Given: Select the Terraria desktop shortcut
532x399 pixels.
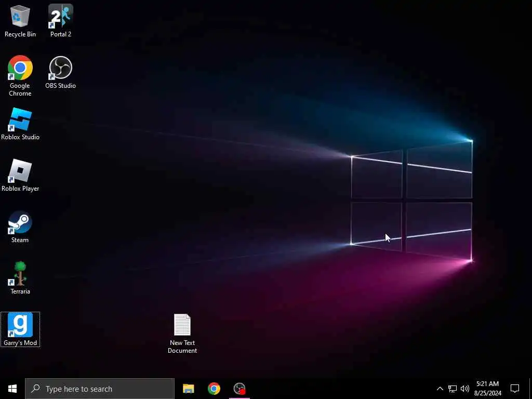Looking at the screenshot, I should [x=20, y=278].
